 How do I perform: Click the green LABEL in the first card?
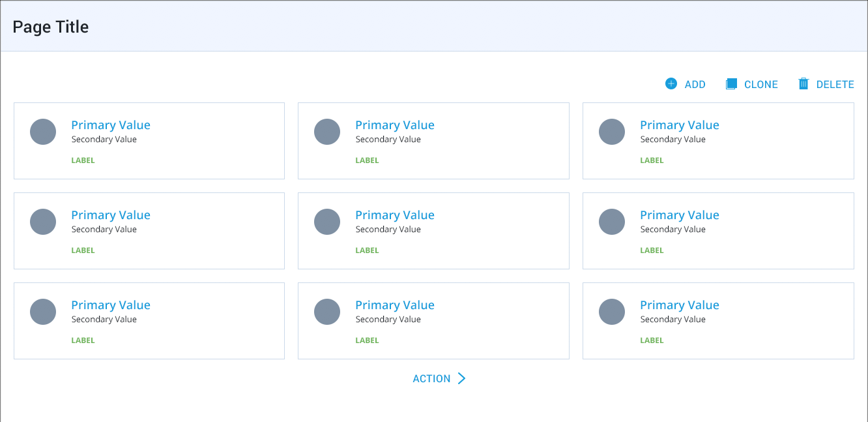[83, 160]
